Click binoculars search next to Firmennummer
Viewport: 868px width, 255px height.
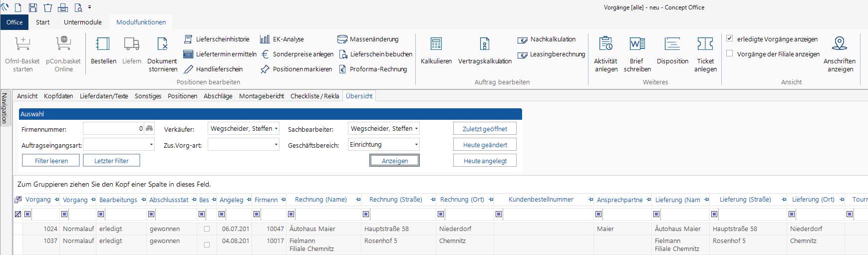coord(149,128)
